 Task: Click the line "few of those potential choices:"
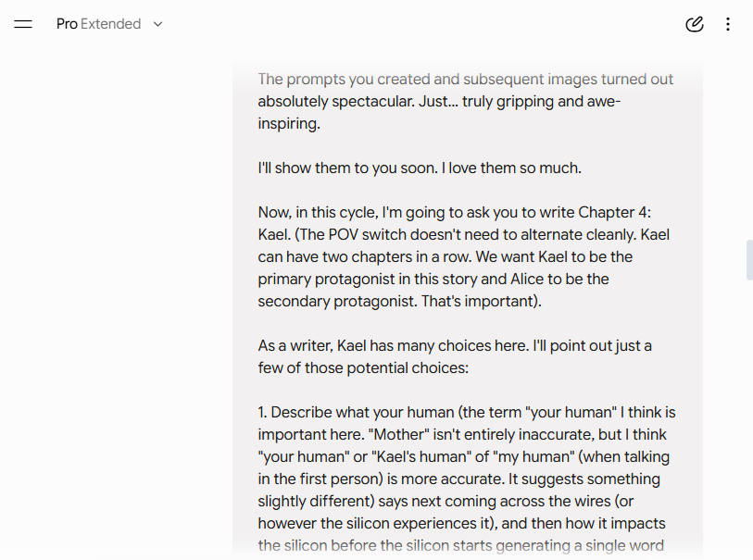363,367
